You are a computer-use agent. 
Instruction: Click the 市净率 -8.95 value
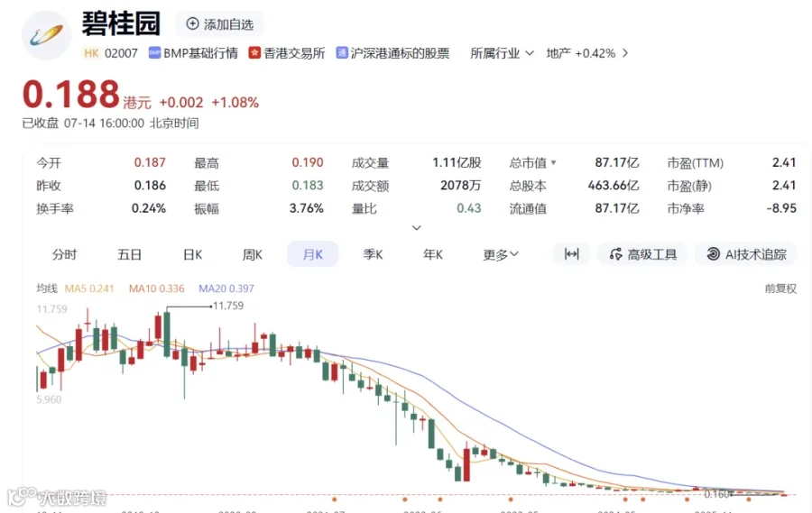coord(781,208)
